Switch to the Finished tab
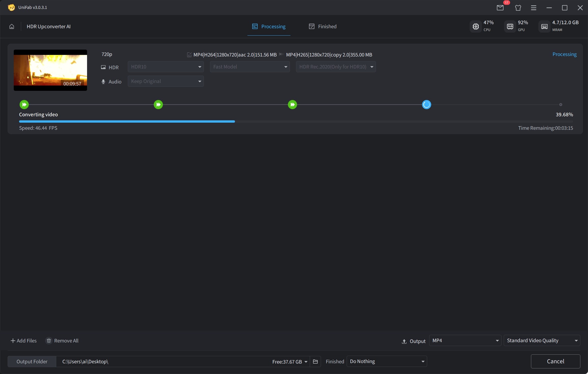The width and height of the screenshot is (588, 374). (x=323, y=26)
